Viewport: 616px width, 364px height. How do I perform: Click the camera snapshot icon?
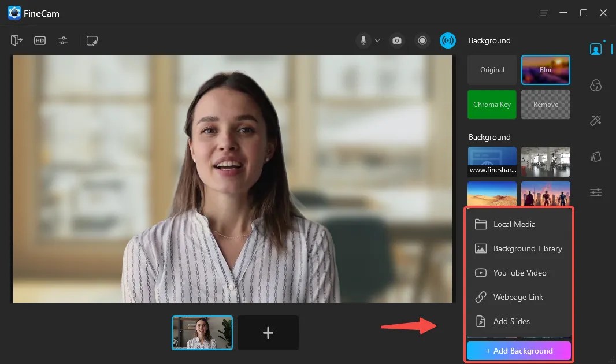[396, 40]
